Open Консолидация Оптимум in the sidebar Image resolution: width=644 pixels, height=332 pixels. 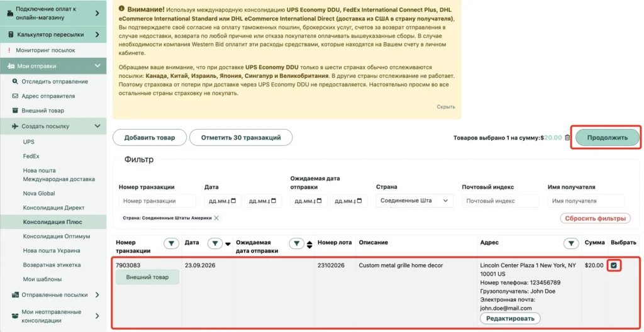57,236
